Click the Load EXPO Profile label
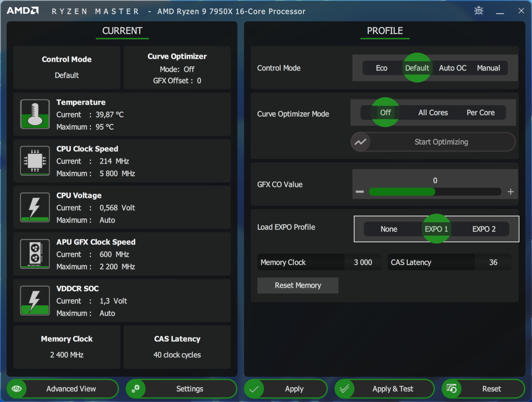This screenshot has width=532, height=402. [x=286, y=227]
